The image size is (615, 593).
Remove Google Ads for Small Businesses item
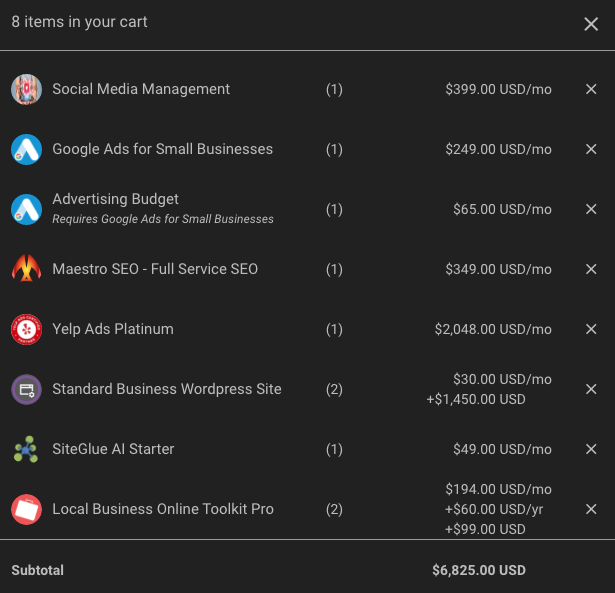tap(591, 149)
